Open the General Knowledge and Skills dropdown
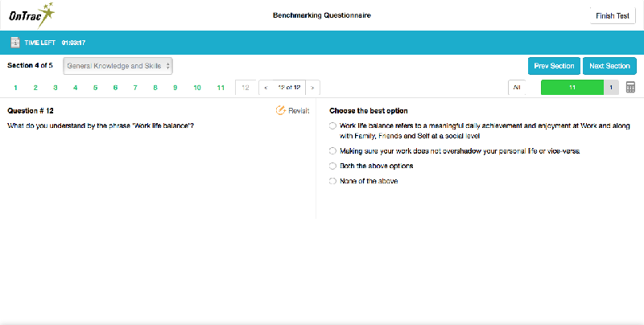This screenshot has width=644, height=325. pos(118,65)
